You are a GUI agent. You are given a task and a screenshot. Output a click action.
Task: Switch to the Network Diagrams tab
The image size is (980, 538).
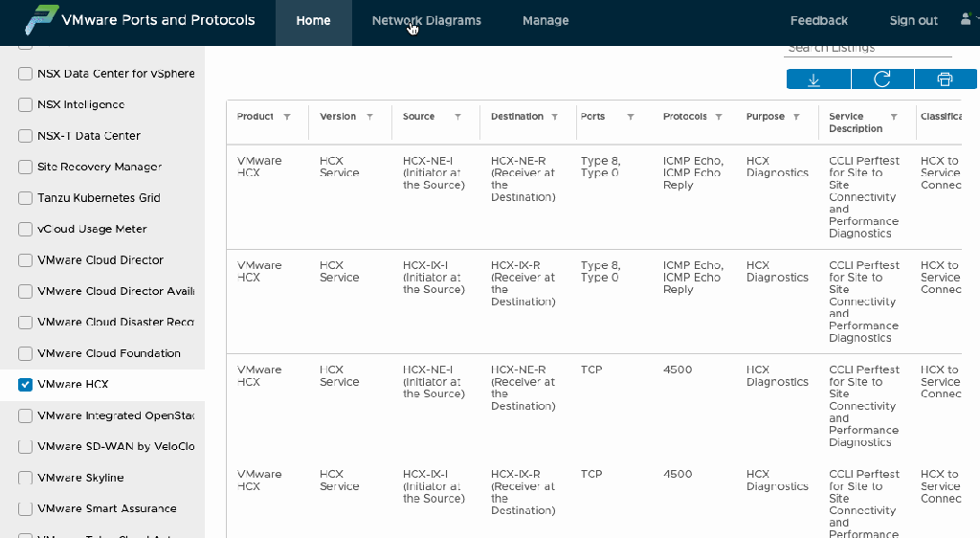tap(426, 21)
